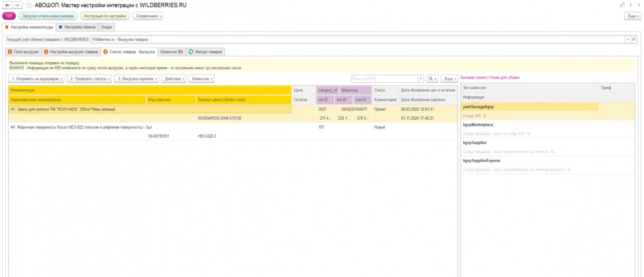Screen dimensions: 644x277
Task: Open the Импорт товаров tab
Action: 205,52
